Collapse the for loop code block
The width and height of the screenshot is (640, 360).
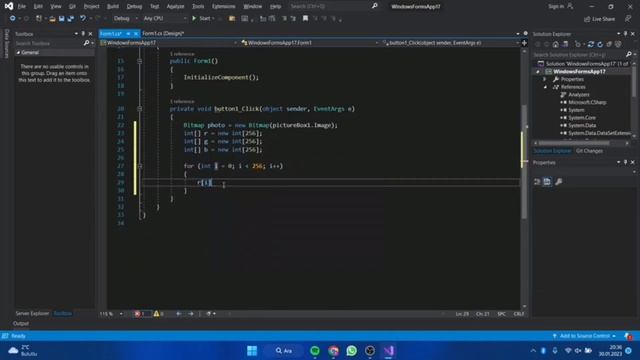[140, 166]
